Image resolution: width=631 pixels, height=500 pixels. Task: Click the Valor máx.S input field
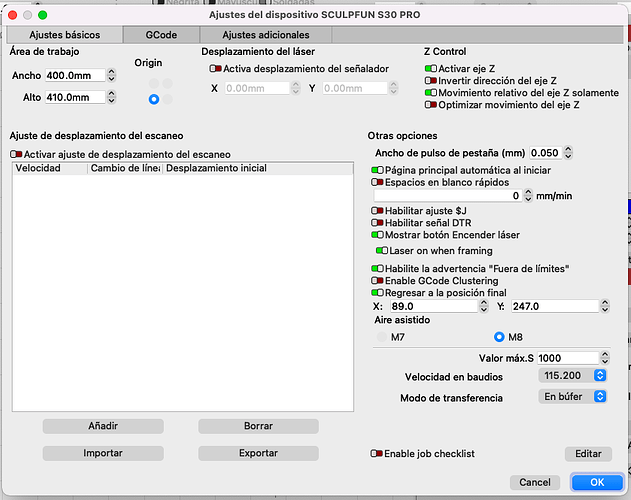568,358
